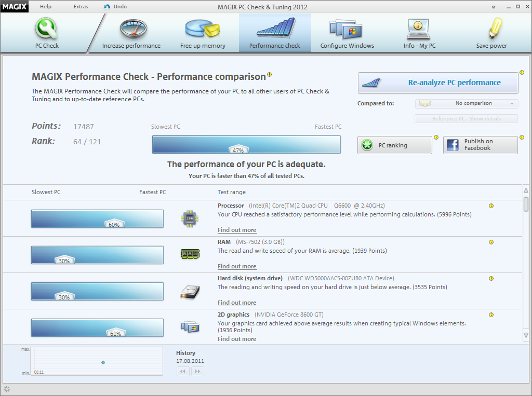Click the Rank value 64 / 121
This screenshot has width=532, height=396.
point(87,142)
